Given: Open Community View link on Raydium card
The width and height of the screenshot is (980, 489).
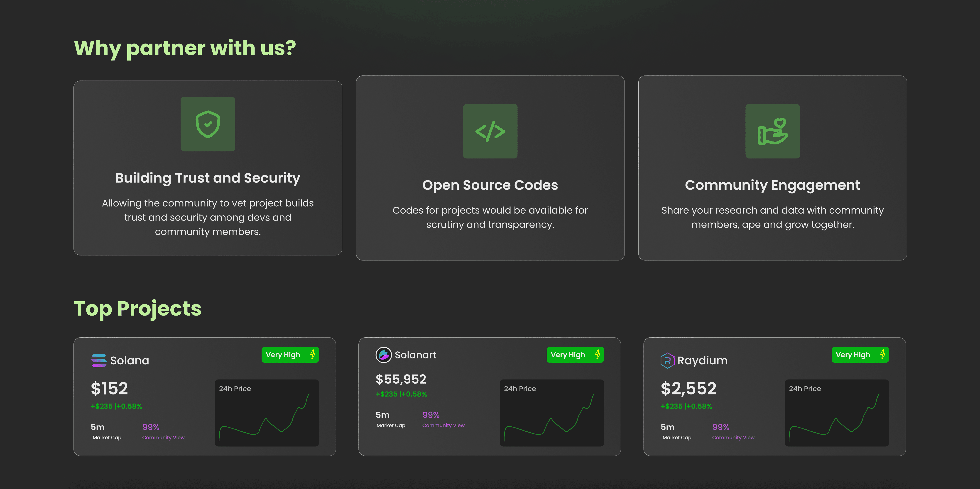Looking at the screenshot, I should (x=733, y=437).
